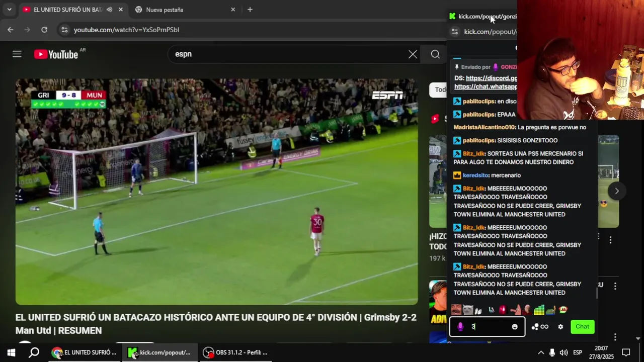644x362 pixels.
Task: Insert the white cat emote
Action: coord(468,310)
